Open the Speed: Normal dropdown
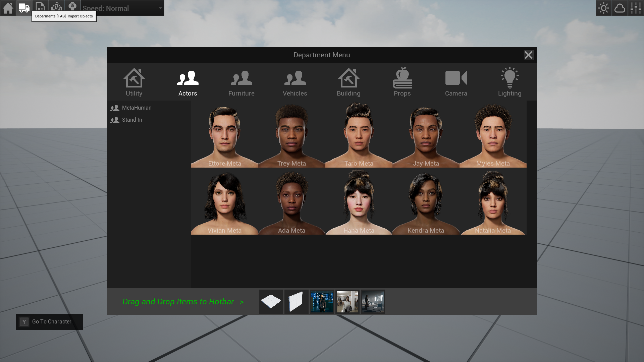 click(x=122, y=8)
